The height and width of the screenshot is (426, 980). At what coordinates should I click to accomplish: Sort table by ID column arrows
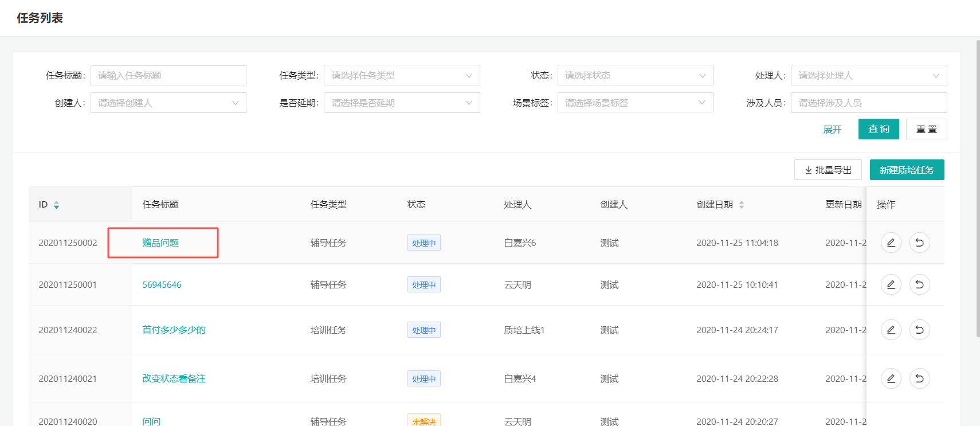click(56, 205)
